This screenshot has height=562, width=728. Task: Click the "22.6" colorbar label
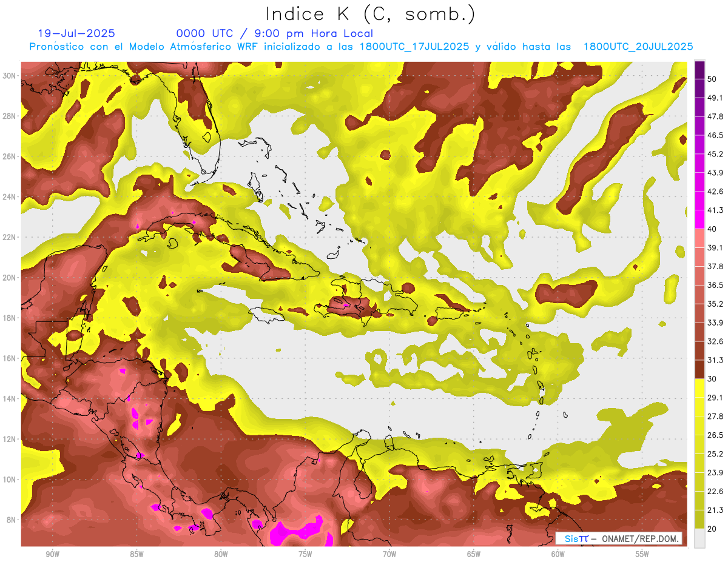pos(715,492)
